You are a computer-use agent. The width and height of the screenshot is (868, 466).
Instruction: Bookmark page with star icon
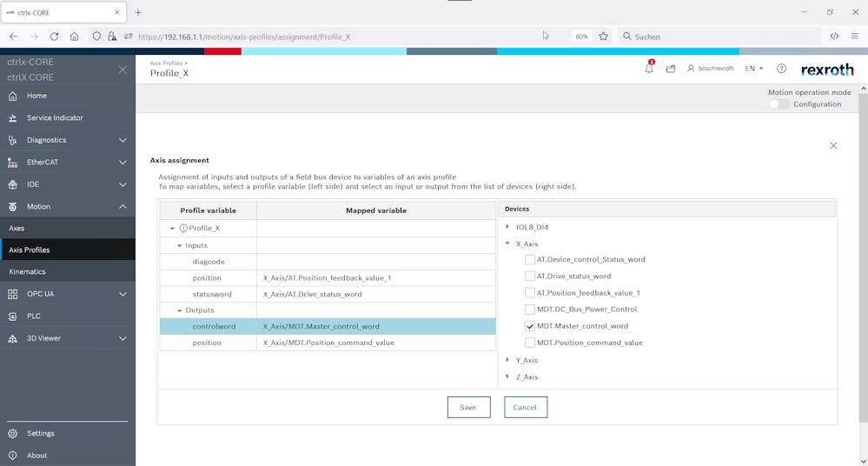pyautogui.click(x=603, y=37)
